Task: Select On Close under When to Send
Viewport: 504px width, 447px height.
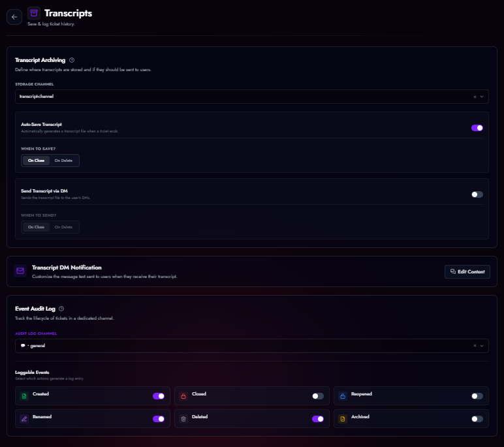Action: click(36, 227)
